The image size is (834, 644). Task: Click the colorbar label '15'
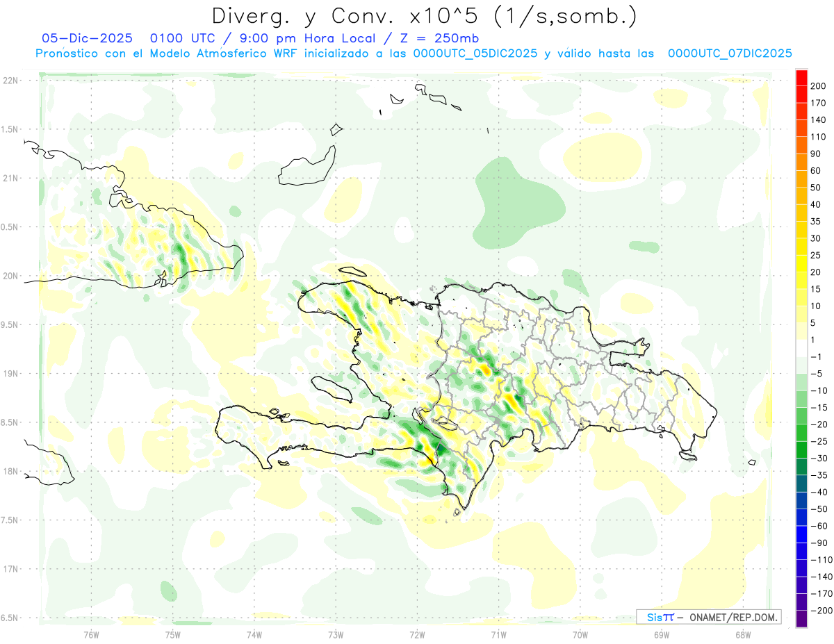816,290
